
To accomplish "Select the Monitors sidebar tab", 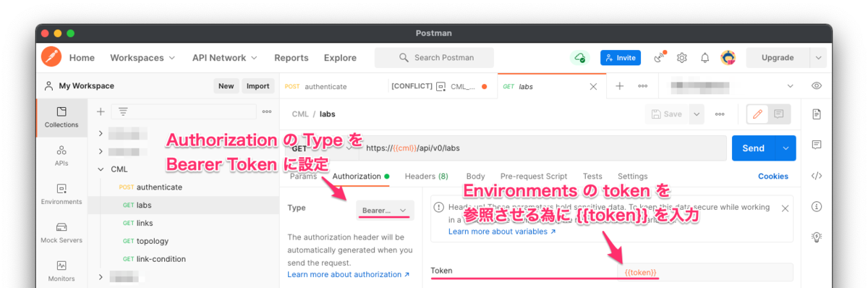I will click(x=61, y=271).
